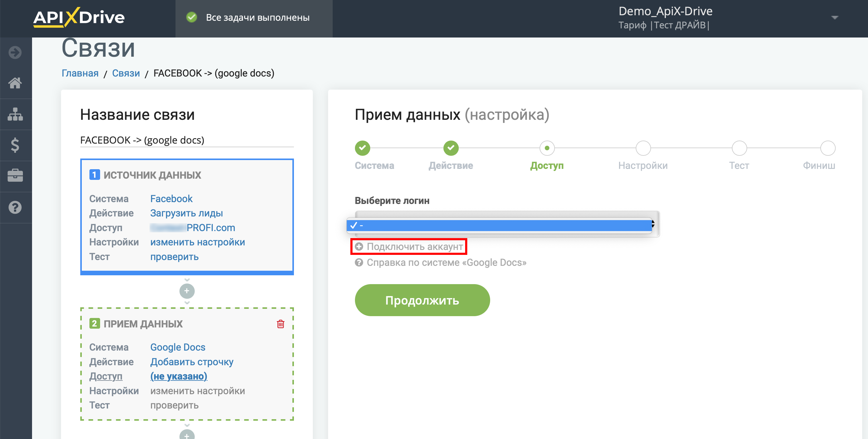
Task: Click Demo_ApiX-Drive account name
Action: coord(665,11)
